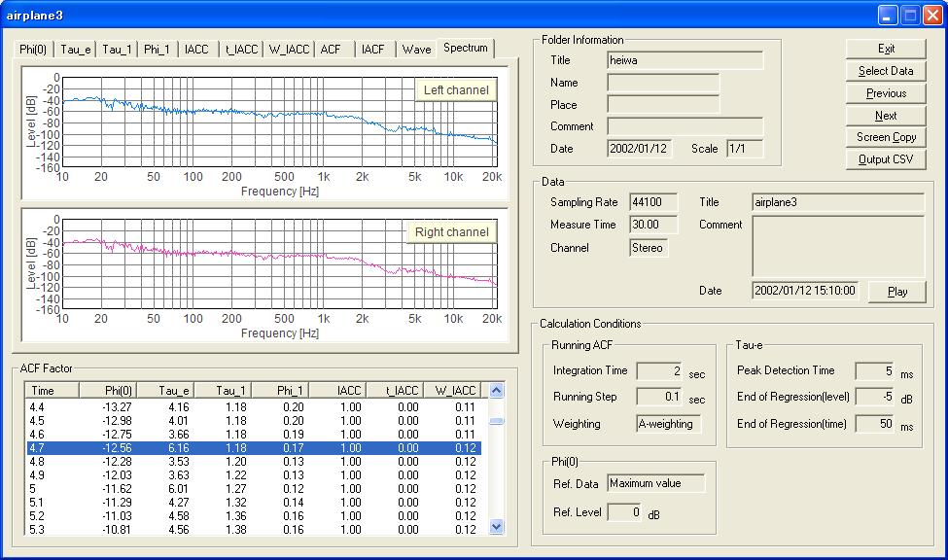Viewport: 948px width, 560px height.
Task: Click the Next button
Action: click(886, 116)
